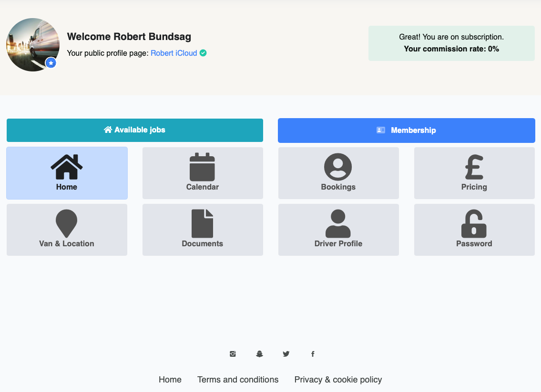Viewport: 541px width, 392px height.
Task: Go to the Bookings tile
Action: coord(338,173)
